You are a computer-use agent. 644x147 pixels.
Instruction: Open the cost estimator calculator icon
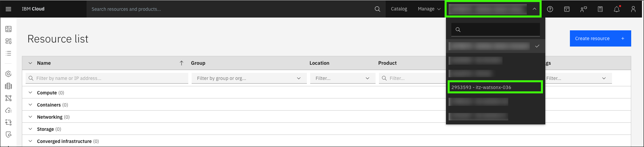point(600,9)
